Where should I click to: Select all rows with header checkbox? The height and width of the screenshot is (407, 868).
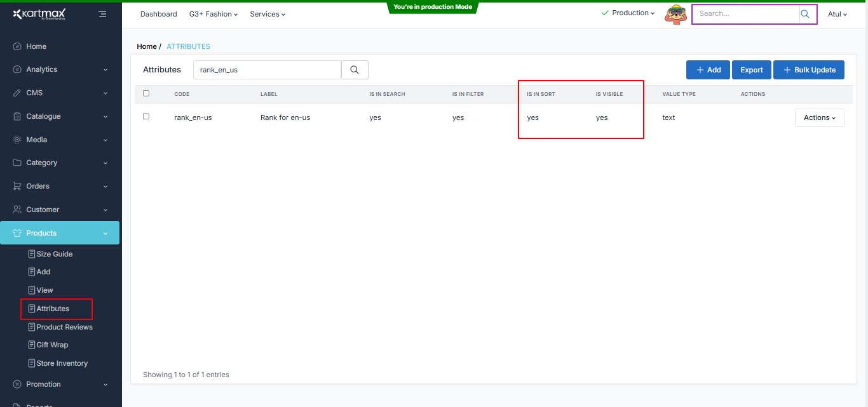[x=146, y=93]
